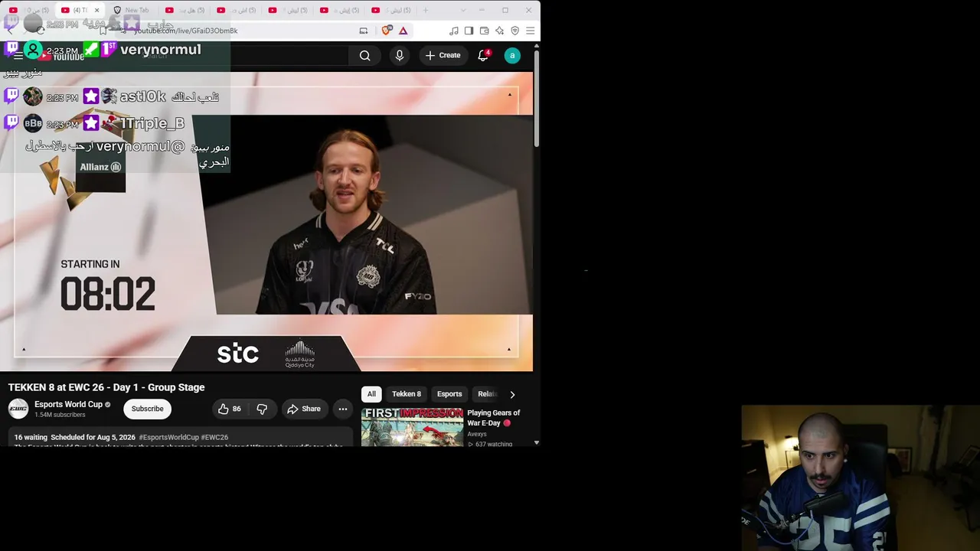Open the Brave Wallet icon
This screenshot has width=980, height=551.
tap(484, 31)
